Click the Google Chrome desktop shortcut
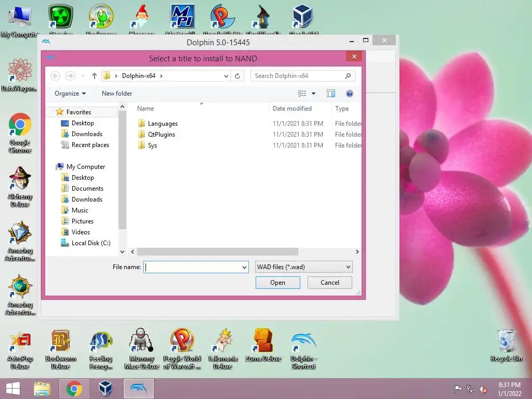Screen dimensions: 532x399 pyautogui.click(x=20, y=133)
